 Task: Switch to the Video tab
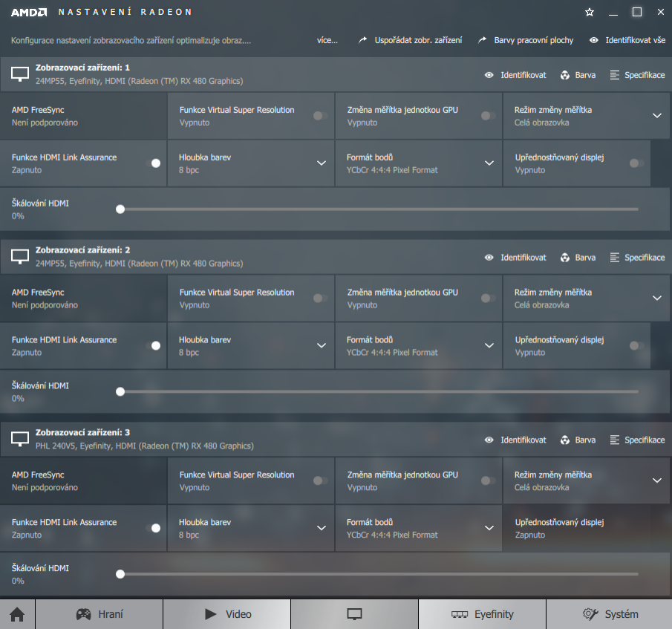coord(226,614)
